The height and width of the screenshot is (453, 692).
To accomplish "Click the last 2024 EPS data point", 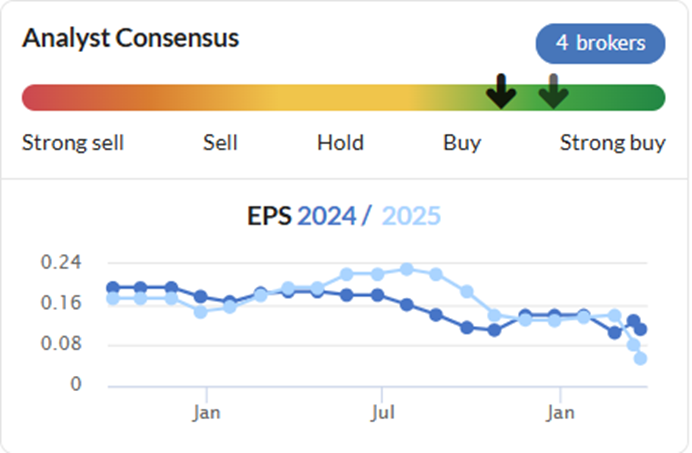I will 640,329.
